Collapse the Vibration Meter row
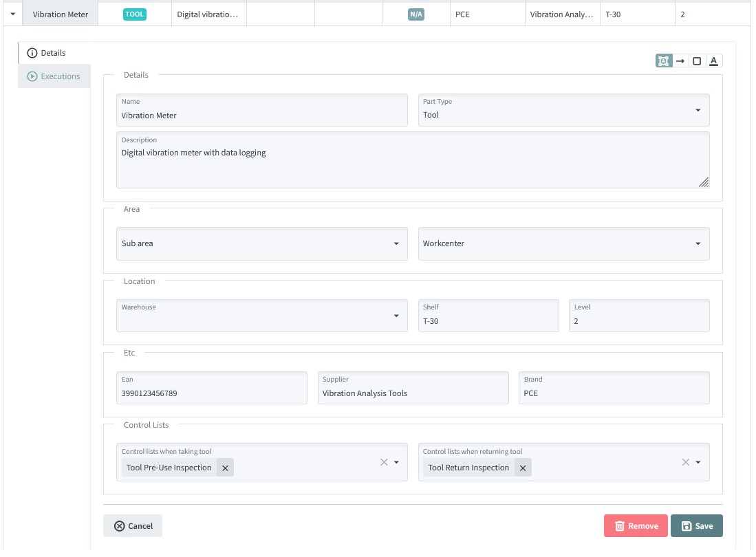The image size is (756, 557). [x=12, y=14]
